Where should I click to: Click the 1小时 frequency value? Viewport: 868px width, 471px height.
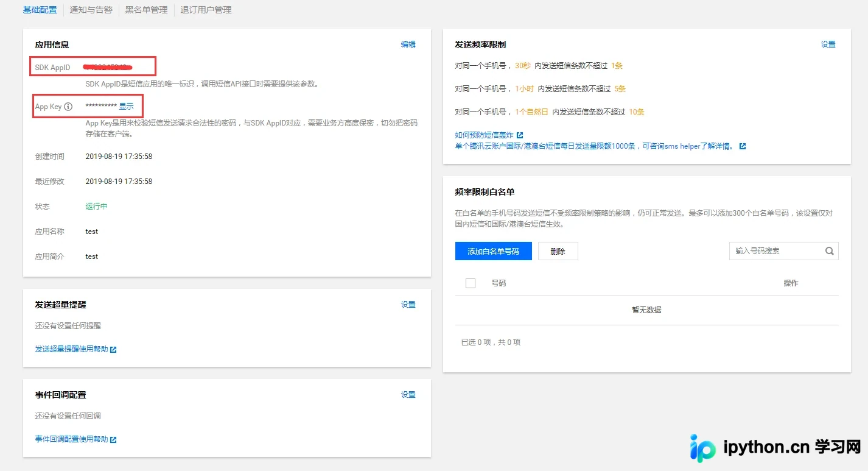525,89
